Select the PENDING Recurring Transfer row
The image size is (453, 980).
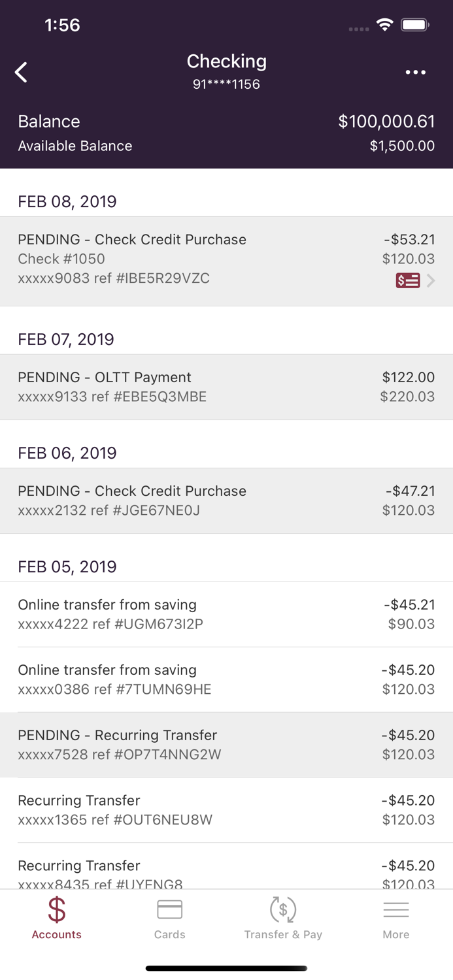pos(226,744)
